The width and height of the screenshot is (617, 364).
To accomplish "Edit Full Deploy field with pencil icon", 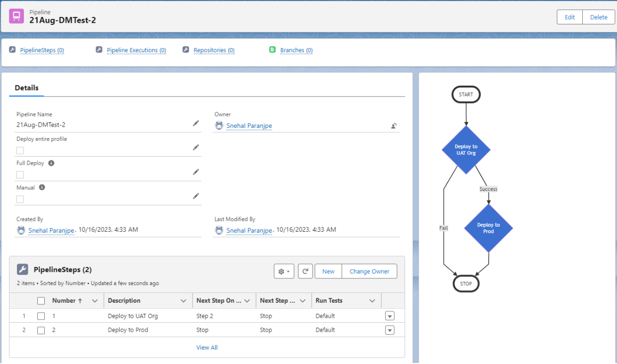I will [x=196, y=172].
